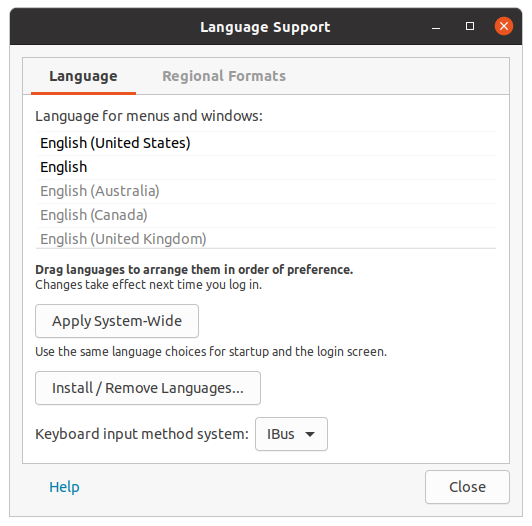Choose English (Canada) language row
The width and height of the screenshot is (532, 526).
coord(266,215)
